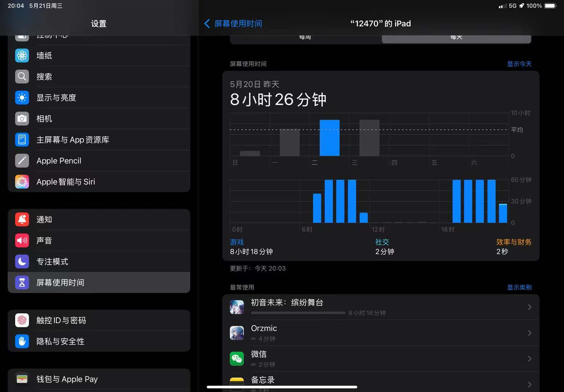This screenshot has width=564, height=392.
Task: Open Home Screen & App Library icon
Action: (x=22, y=140)
